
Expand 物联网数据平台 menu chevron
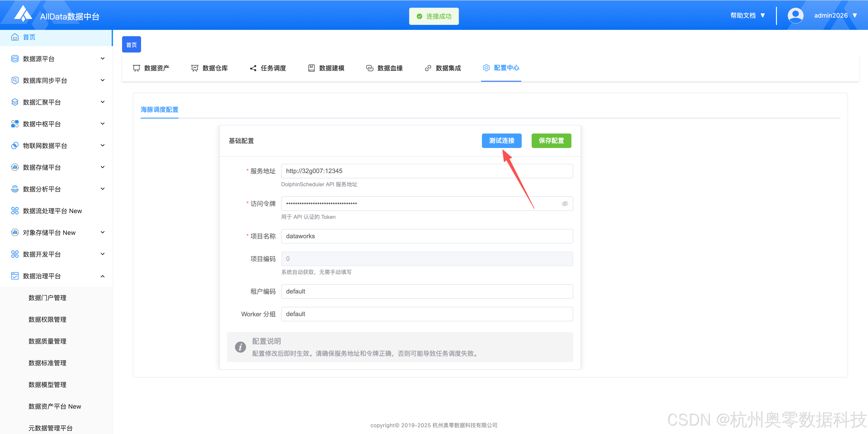103,145
